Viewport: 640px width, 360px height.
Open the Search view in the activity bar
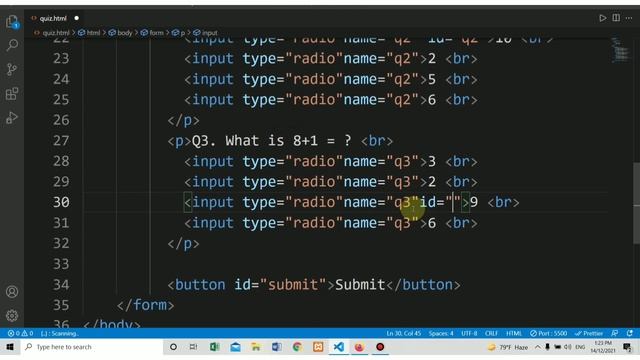(x=12, y=45)
